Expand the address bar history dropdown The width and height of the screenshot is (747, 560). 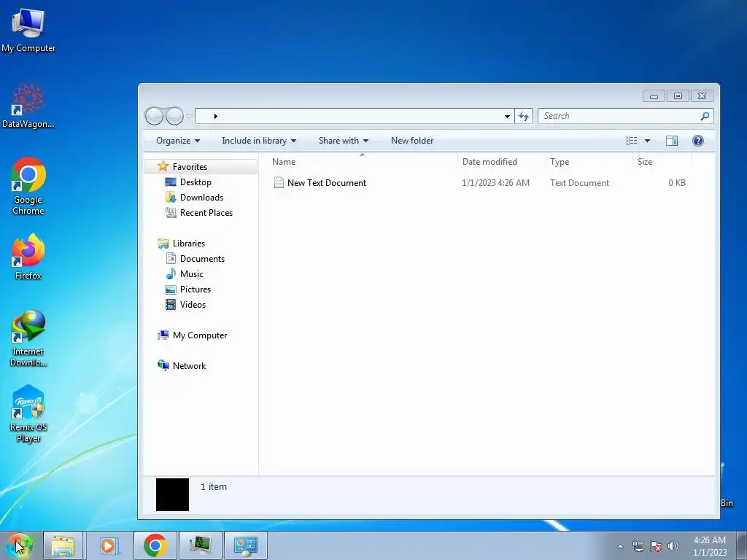point(507,116)
